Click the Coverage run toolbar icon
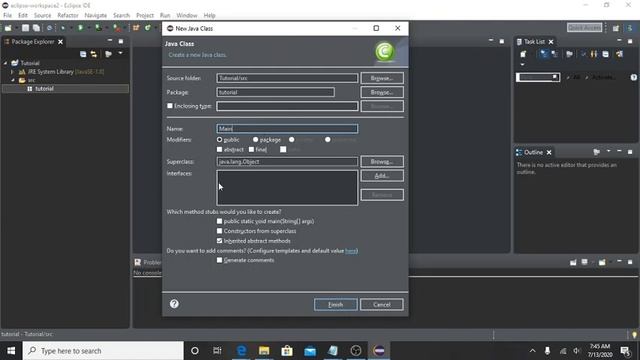 pyautogui.click(x=98, y=28)
